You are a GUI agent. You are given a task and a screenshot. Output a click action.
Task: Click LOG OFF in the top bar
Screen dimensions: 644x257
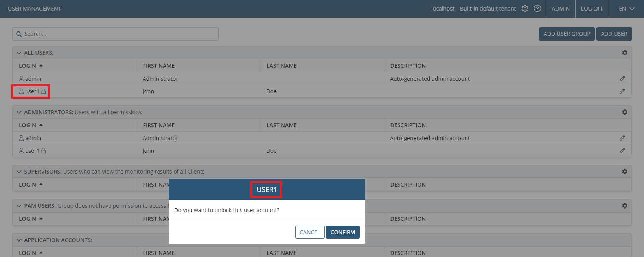point(592,9)
